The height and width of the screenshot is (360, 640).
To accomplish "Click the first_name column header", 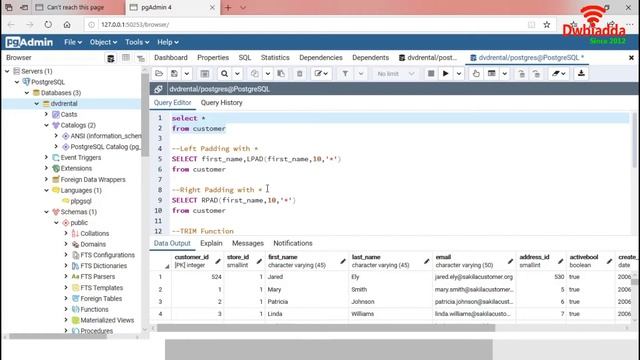I will [306, 261].
